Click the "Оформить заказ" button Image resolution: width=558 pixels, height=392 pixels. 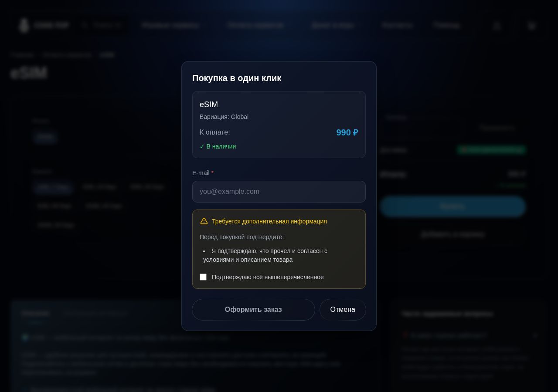(x=253, y=310)
